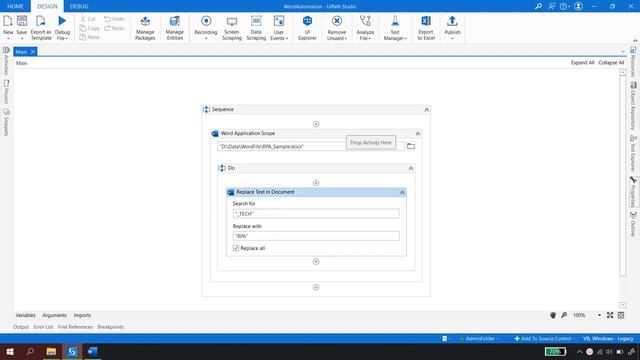This screenshot has width=640, height=360.
Task: Click Collapse All
Action: 611,62
